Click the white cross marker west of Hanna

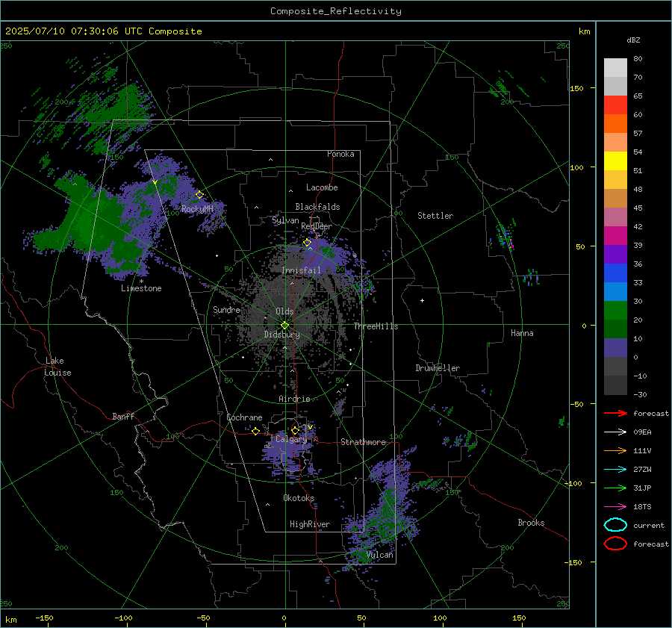click(x=422, y=300)
